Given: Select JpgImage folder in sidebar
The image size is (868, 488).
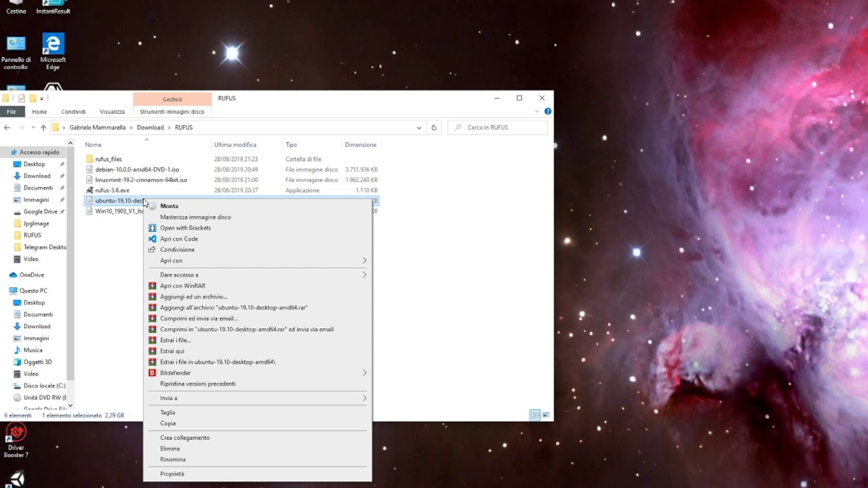Looking at the screenshot, I should (36, 223).
